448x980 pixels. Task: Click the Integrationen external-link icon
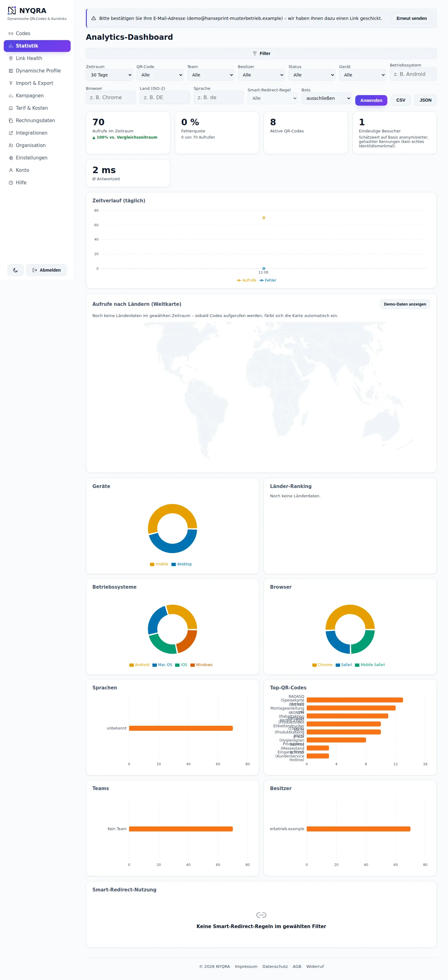(x=11, y=133)
